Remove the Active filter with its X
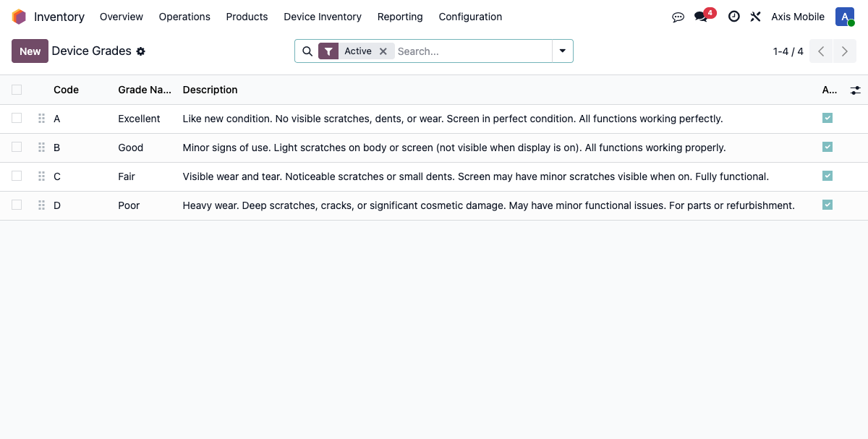Viewport: 868px width, 439px height. [383, 51]
